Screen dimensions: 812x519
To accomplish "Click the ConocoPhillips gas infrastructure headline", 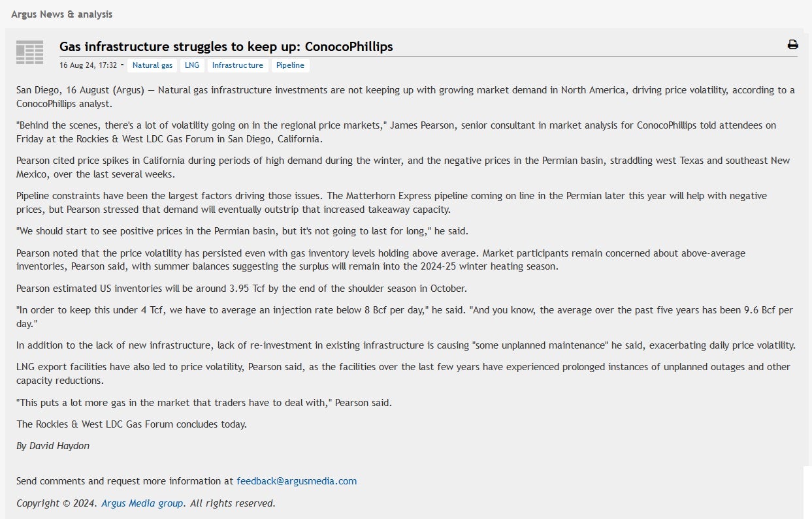I will 226,46.
